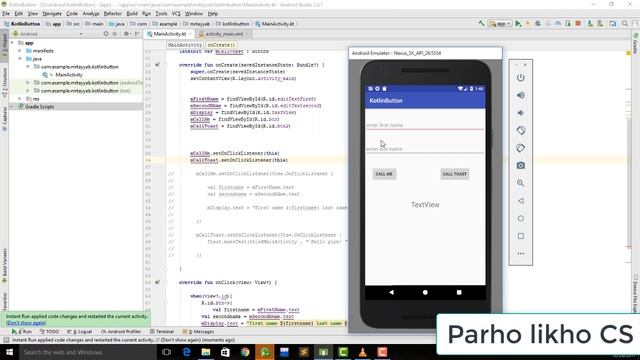Image resolution: width=640 pixels, height=360 pixels.
Task: Open VLC media player from the taskbar
Action: pyautogui.click(x=362, y=352)
